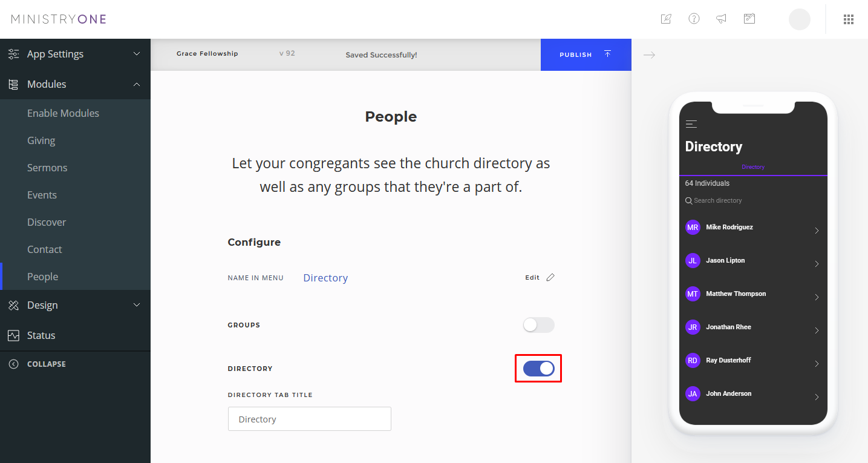Click the Status activity icon

tap(13, 335)
